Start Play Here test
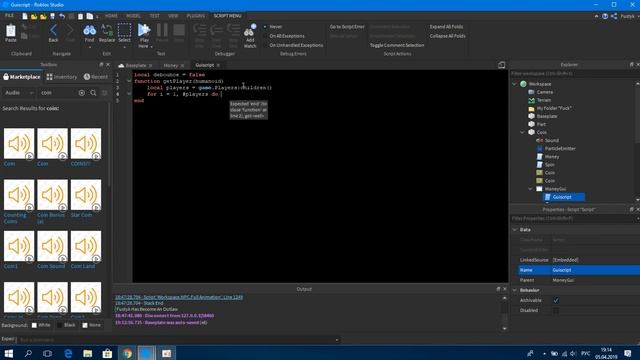Screen dimensions: 640x360 [144, 30]
